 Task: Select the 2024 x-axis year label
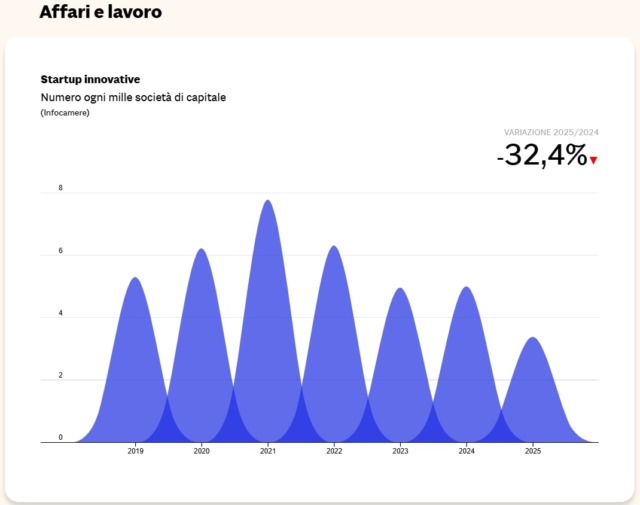pos(466,452)
